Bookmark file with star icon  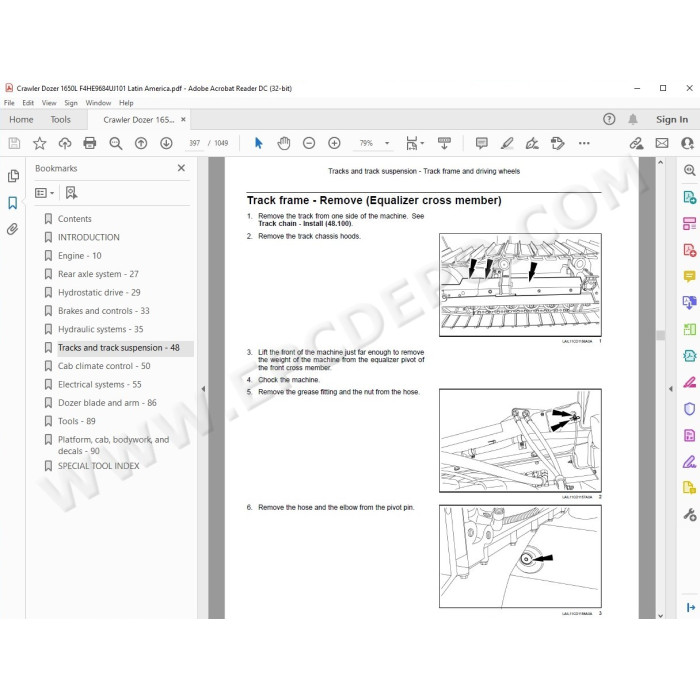(x=40, y=143)
